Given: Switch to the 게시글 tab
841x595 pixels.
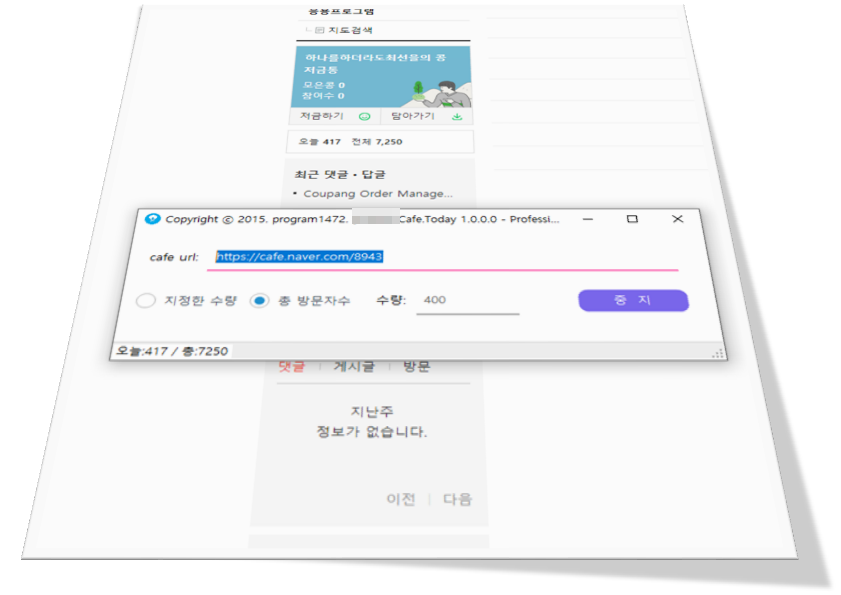Looking at the screenshot, I should 353,367.
